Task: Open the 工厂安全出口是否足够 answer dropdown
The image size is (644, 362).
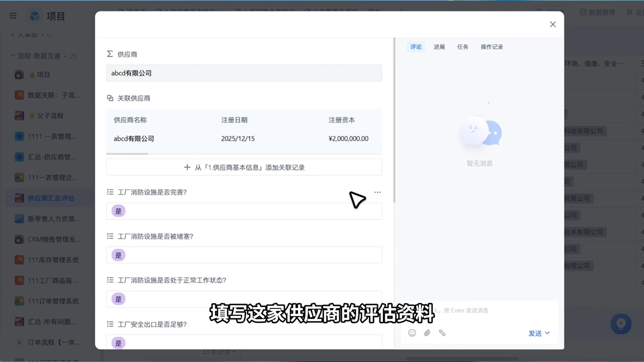Action: (244, 342)
